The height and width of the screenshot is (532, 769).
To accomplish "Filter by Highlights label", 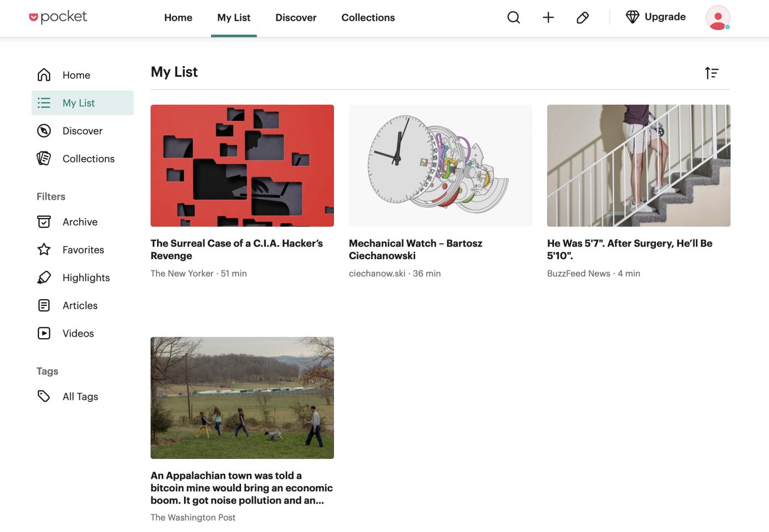I will coord(86,278).
